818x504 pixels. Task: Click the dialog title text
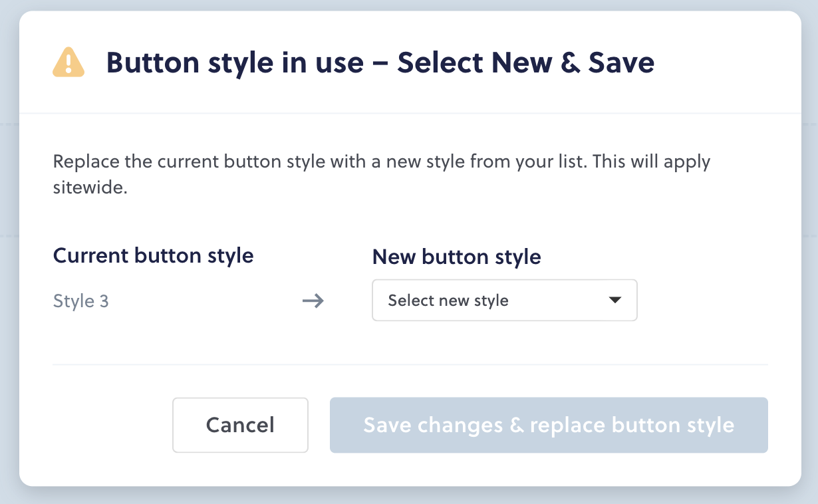pyautogui.click(x=381, y=62)
